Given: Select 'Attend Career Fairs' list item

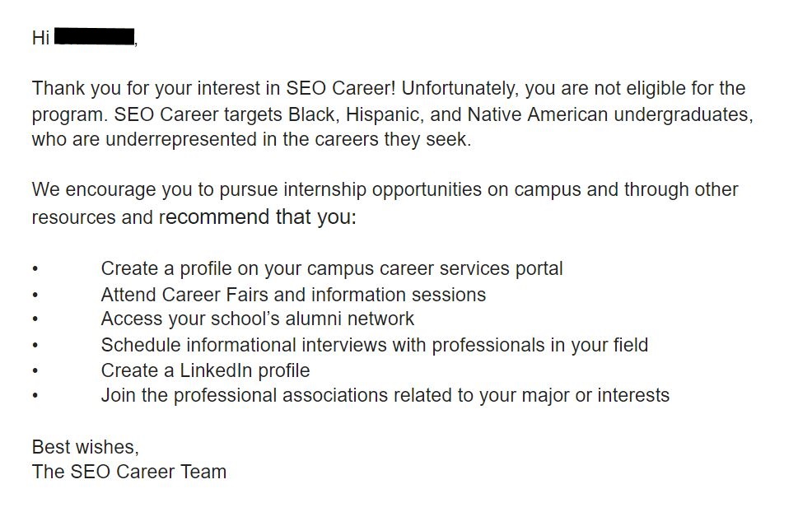Looking at the screenshot, I should pyautogui.click(x=294, y=295).
